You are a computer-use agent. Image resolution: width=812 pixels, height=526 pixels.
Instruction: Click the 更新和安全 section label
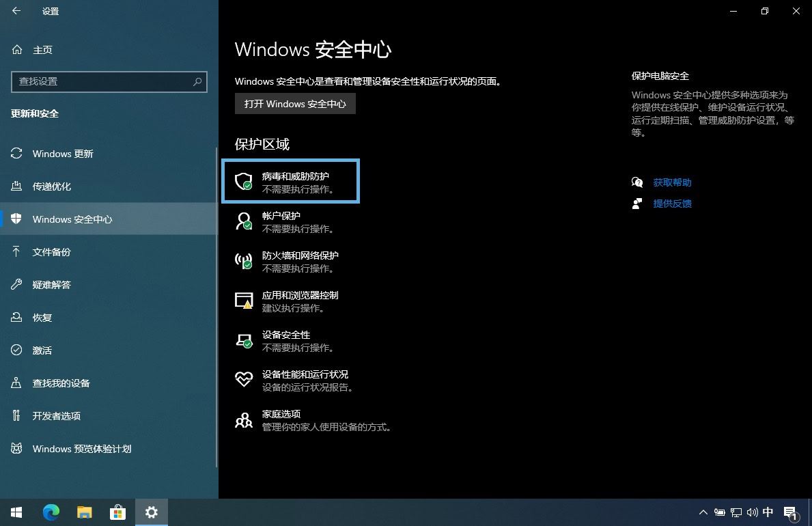click(35, 113)
